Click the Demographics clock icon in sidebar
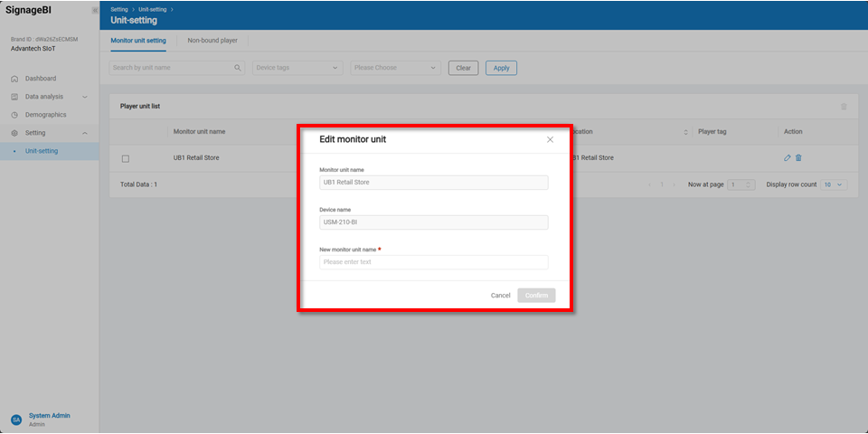868x434 pixels. [14, 115]
